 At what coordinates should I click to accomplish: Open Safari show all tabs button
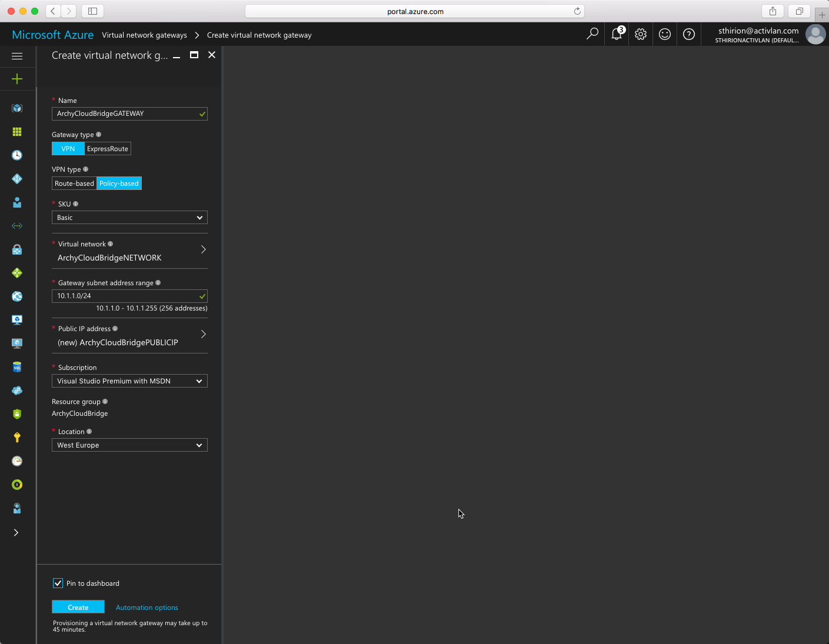click(x=799, y=11)
